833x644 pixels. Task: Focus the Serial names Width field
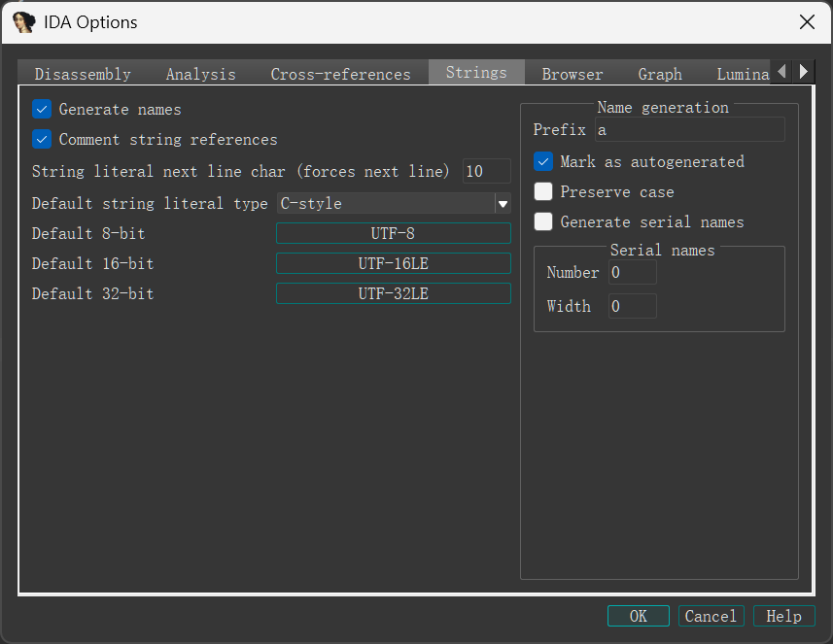point(632,307)
